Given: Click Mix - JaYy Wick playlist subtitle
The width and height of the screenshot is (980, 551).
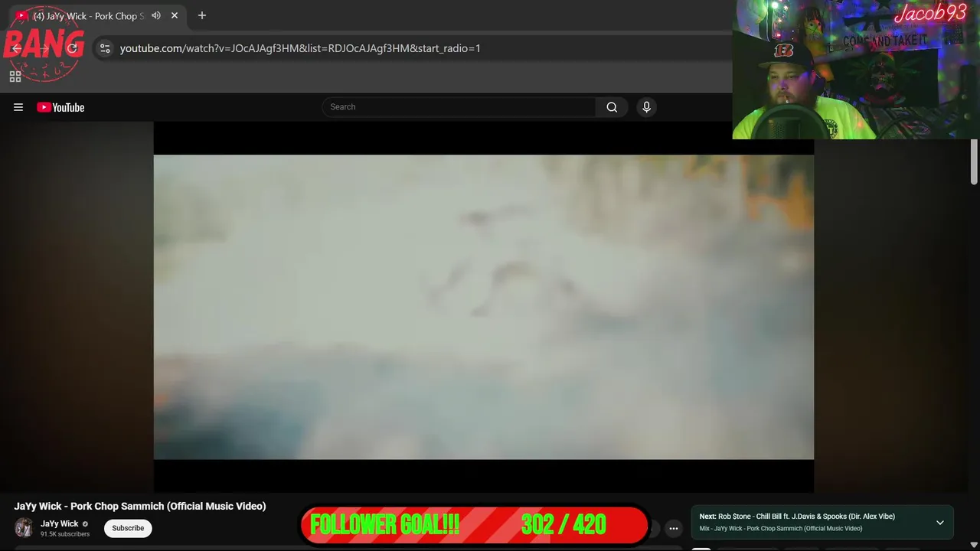Looking at the screenshot, I should tap(780, 529).
